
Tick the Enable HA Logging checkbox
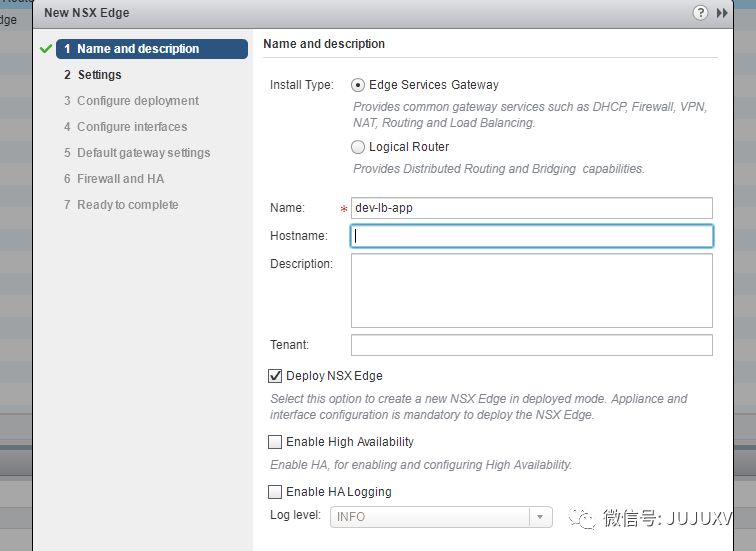[x=275, y=492]
